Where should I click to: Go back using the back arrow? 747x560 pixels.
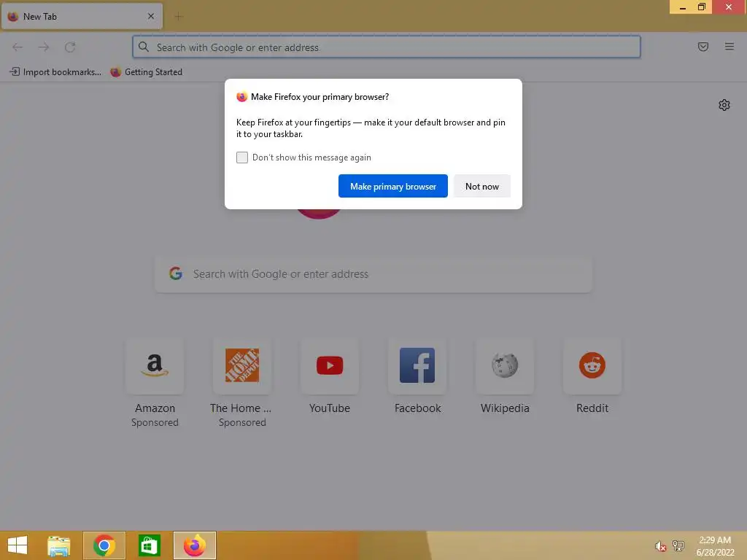click(18, 47)
